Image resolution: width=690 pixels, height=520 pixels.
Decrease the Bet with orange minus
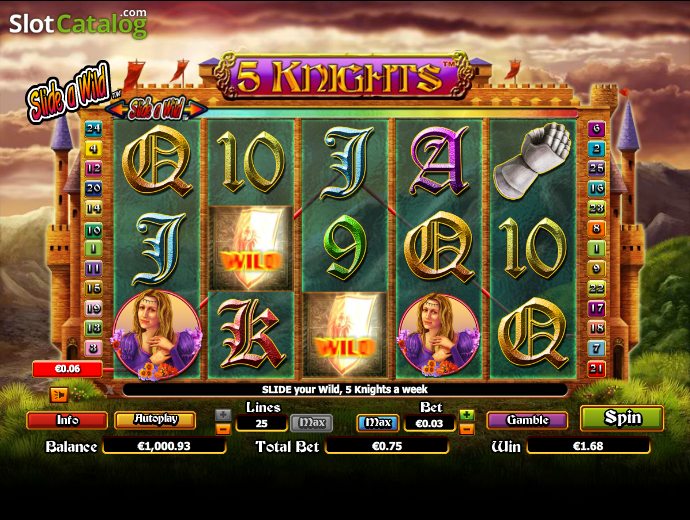466,428
